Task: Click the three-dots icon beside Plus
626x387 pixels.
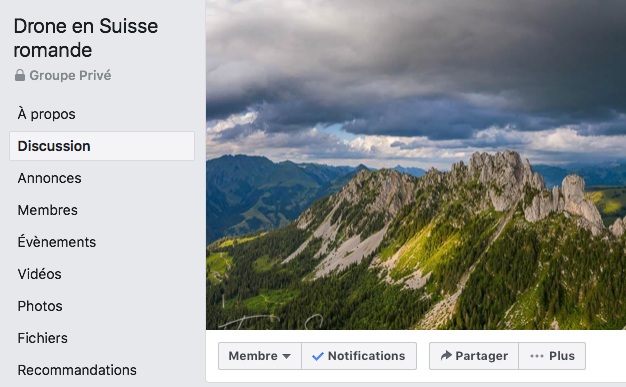Action: (537, 356)
